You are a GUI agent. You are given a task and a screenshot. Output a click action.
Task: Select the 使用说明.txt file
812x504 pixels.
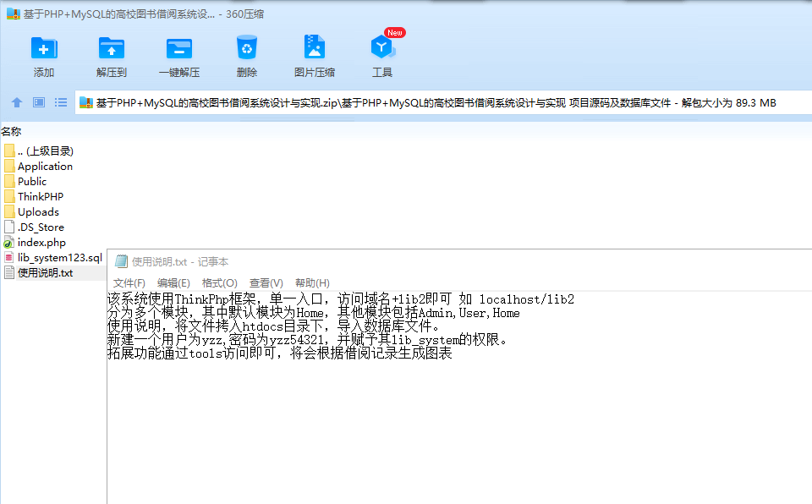click(x=38, y=272)
